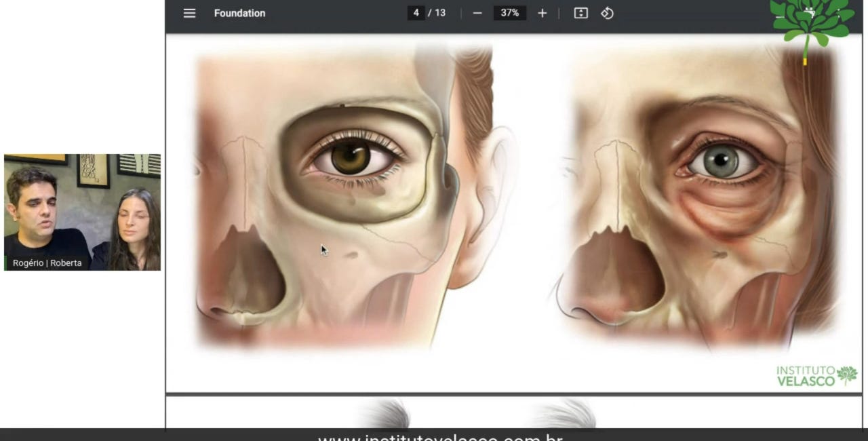
Task: Click the page number field showing 4
Action: point(416,13)
